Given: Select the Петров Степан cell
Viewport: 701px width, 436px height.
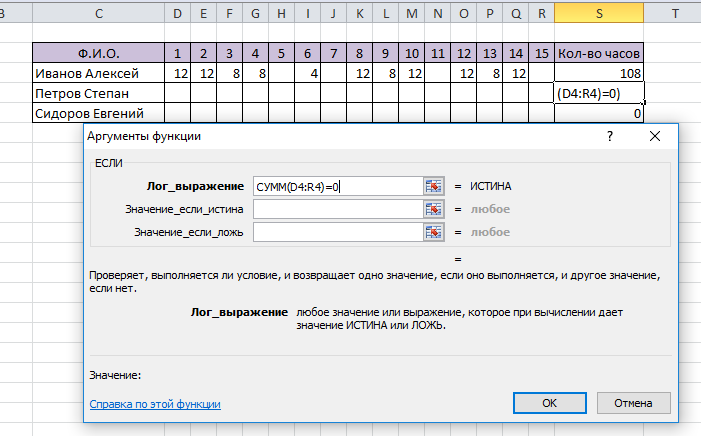Looking at the screenshot, I should [x=98, y=93].
